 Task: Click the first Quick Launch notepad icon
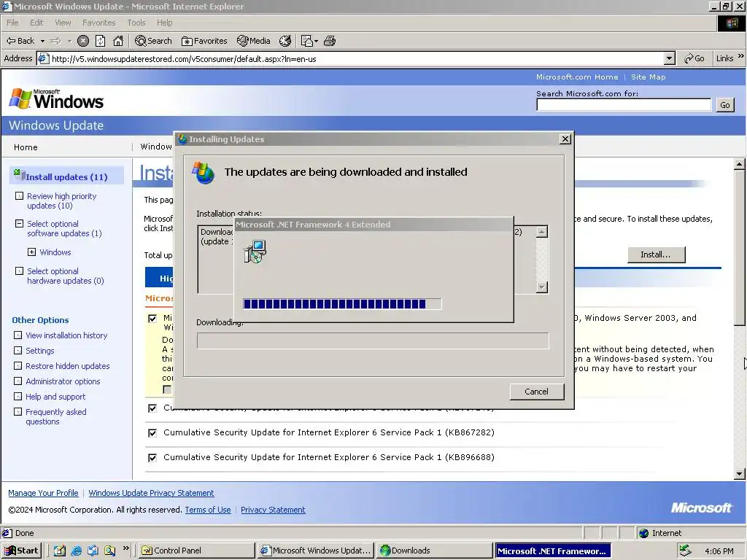pyautogui.click(x=60, y=551)
